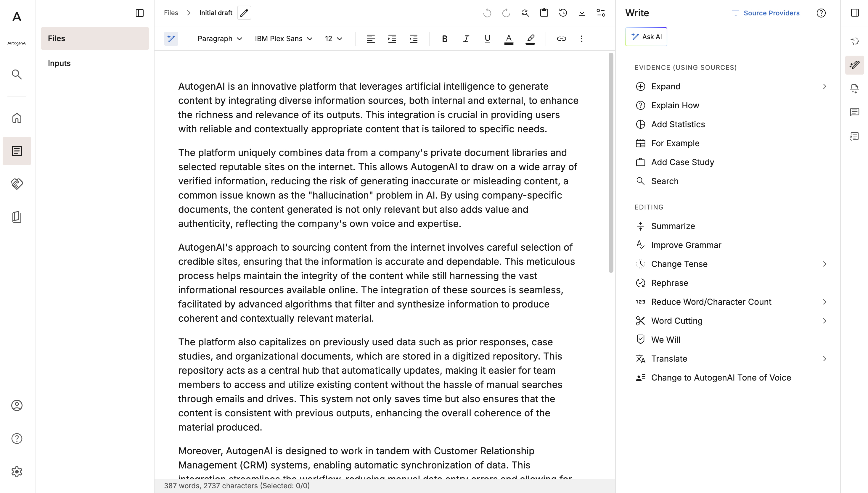
Task: Click the Files breadcrumb link
Action: [171, 13]
